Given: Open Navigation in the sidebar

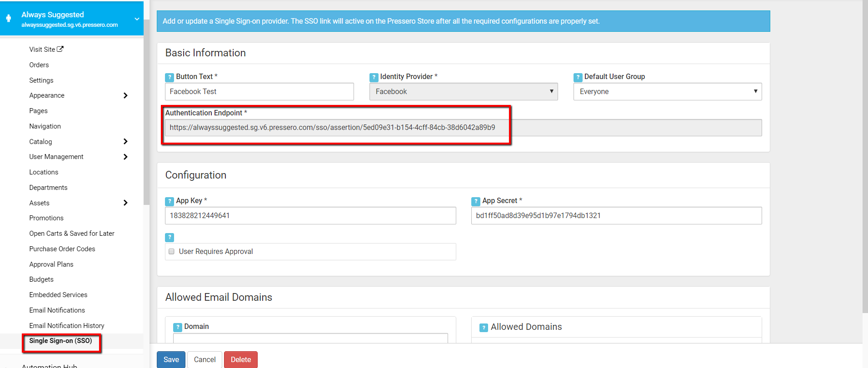Looking at the screenshot, I should [x=45, y=126].
